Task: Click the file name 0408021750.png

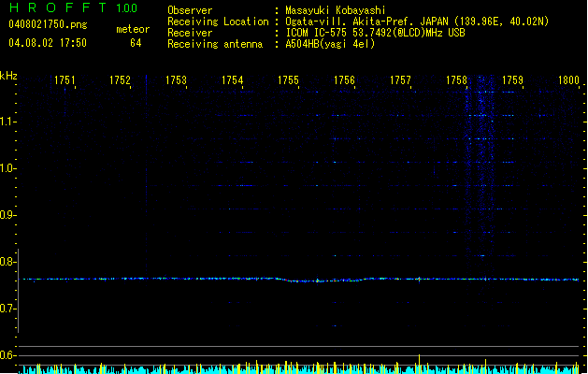Action: (x=48, y=24)
